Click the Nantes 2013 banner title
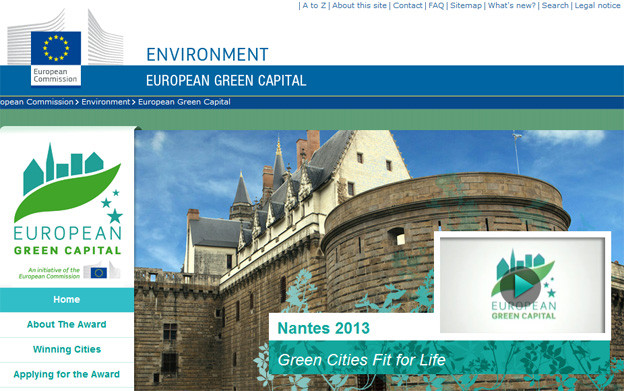Screen dimensions: 624x391 pyautogui.click(x=324, y=328)
